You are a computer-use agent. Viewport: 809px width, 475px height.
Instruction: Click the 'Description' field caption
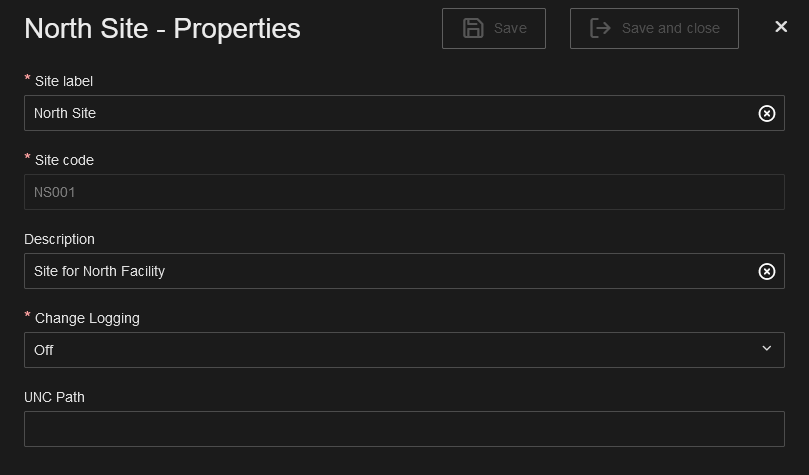59,239
